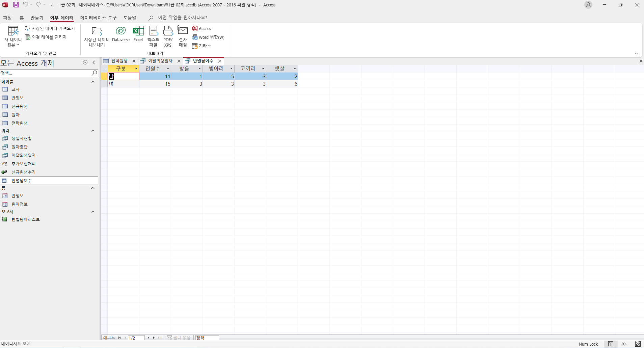Screen dimensions: 644x348
Task: Open saved exports icon
Action: pyautogui.click(x=97, y=36)
